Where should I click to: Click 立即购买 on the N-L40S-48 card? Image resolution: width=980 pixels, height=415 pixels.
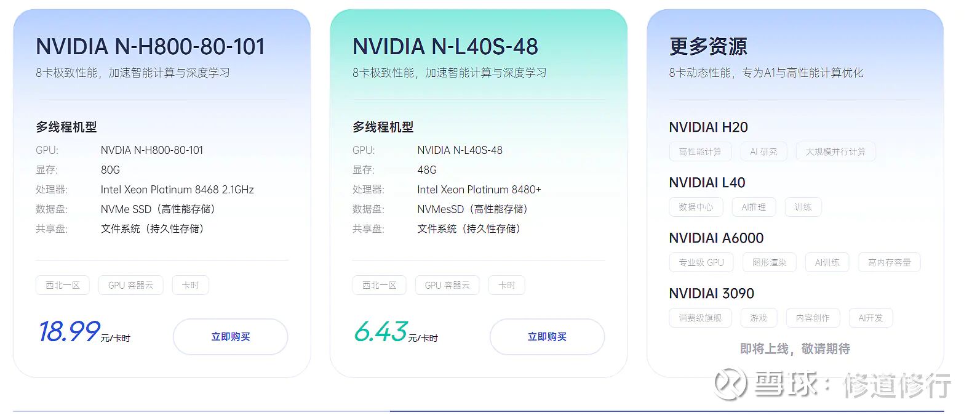[x=547, y=337]
